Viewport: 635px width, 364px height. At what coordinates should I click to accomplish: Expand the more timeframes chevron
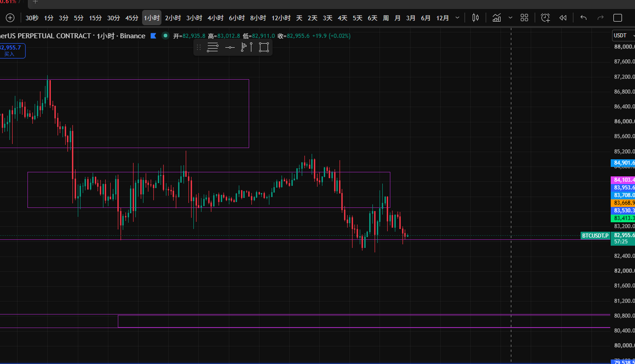[x=457, y=18]
